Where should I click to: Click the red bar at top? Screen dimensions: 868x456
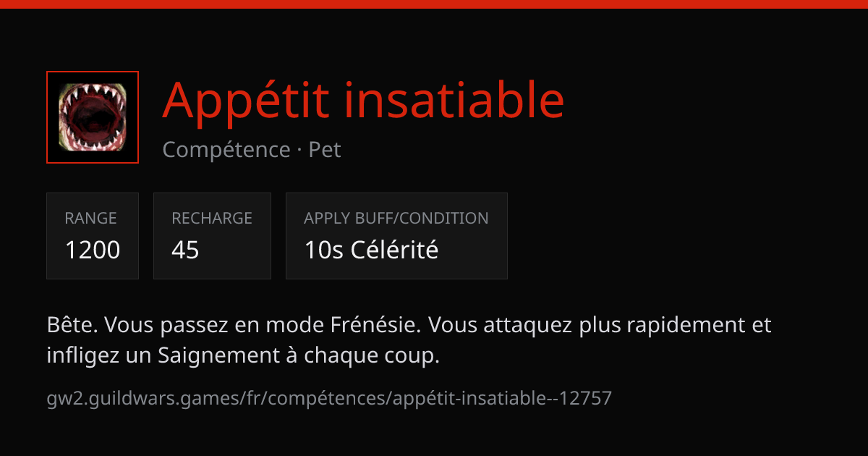point(434,4)
